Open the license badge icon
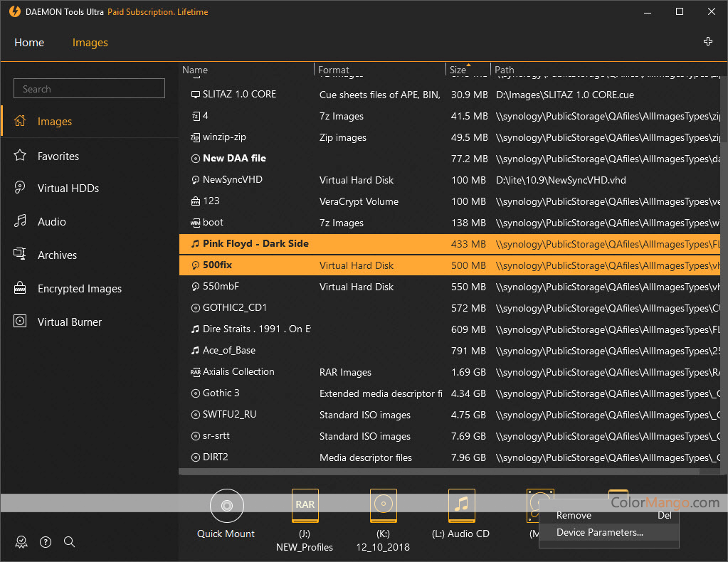This screenshot has height=562, width=728. [22, 542]
